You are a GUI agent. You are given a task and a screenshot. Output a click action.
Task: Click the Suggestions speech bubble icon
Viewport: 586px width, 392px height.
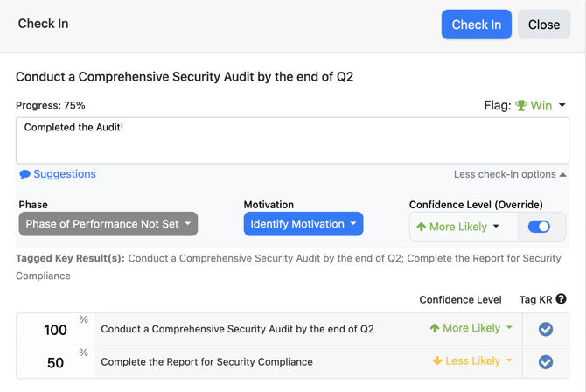click(24, 174)
